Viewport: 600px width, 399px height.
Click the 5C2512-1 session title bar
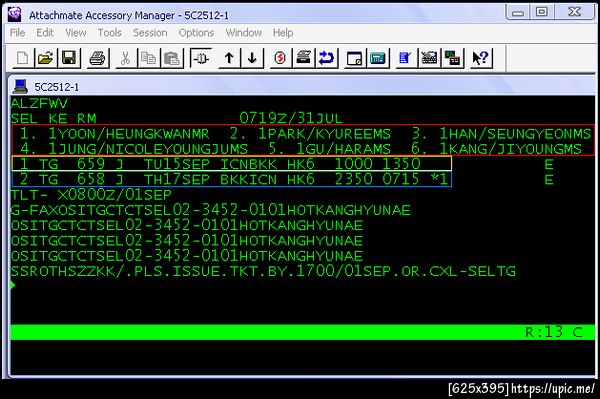click(302, 86)
